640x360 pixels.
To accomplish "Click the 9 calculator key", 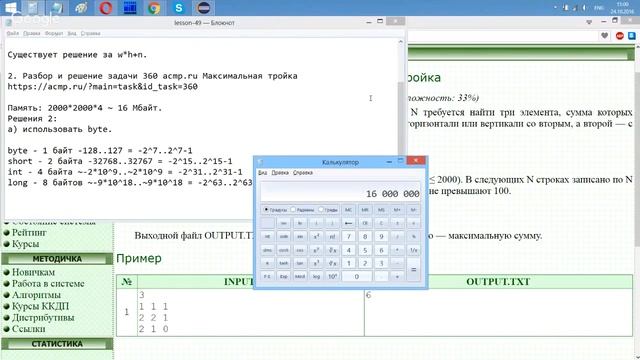I will (x=381, y=236).
